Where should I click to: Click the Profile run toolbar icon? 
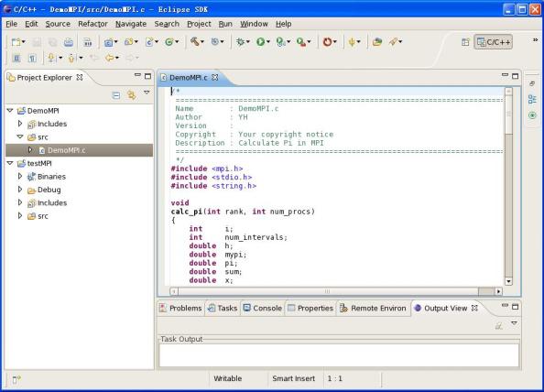(x=280, y=42)
